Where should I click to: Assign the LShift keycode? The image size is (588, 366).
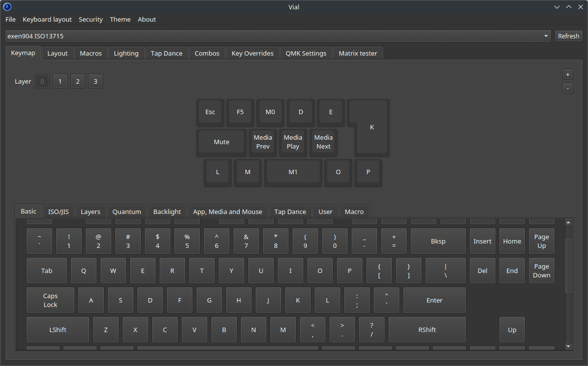point(58,330)
